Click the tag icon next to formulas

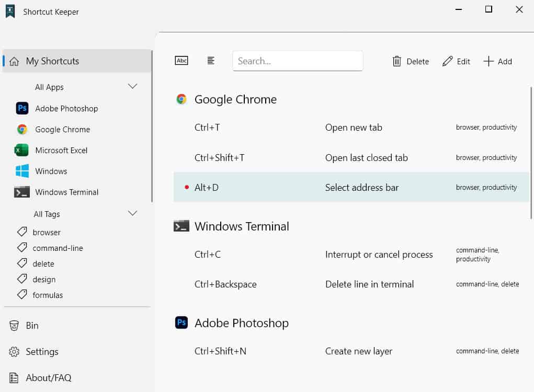22,295
